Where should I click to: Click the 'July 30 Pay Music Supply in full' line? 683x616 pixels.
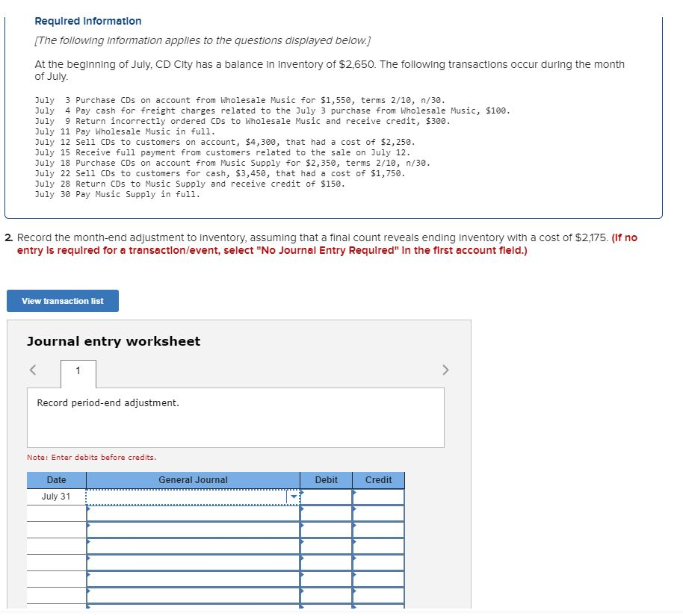[x=117, y=195]
